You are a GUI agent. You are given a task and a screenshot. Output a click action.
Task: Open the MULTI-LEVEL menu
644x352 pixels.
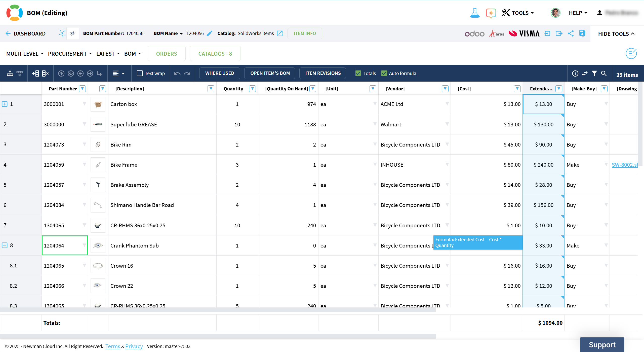[25, 54]
